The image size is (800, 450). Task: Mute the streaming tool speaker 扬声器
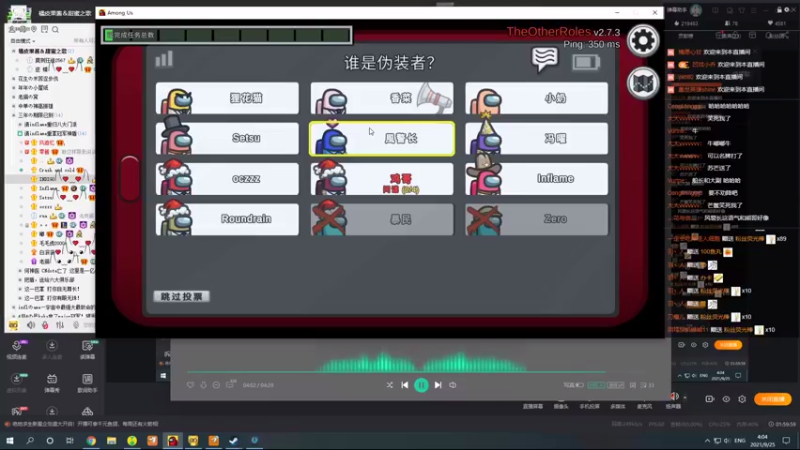coord(674,396)
